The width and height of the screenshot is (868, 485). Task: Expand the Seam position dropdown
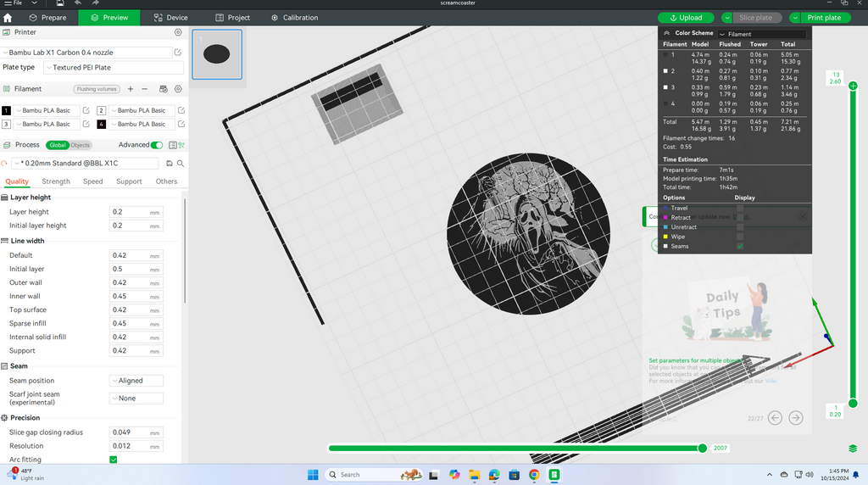pos(136,381)
